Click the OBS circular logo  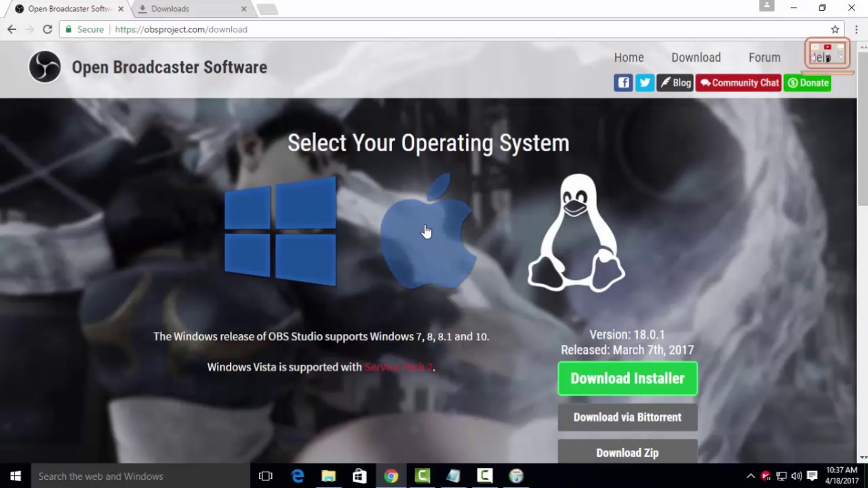(45, 67)
